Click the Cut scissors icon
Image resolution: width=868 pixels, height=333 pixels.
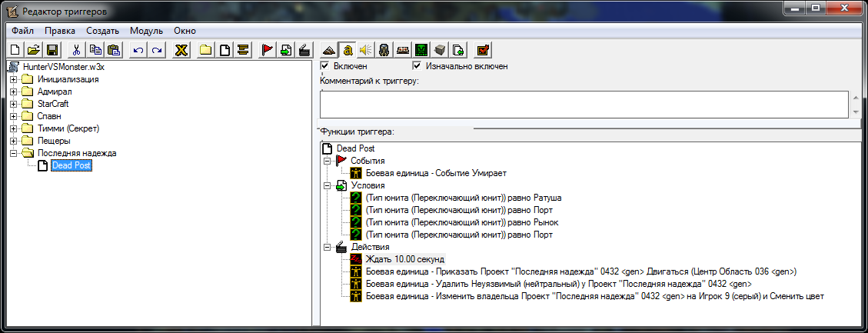pyautogui.click(x=77, y=51)
